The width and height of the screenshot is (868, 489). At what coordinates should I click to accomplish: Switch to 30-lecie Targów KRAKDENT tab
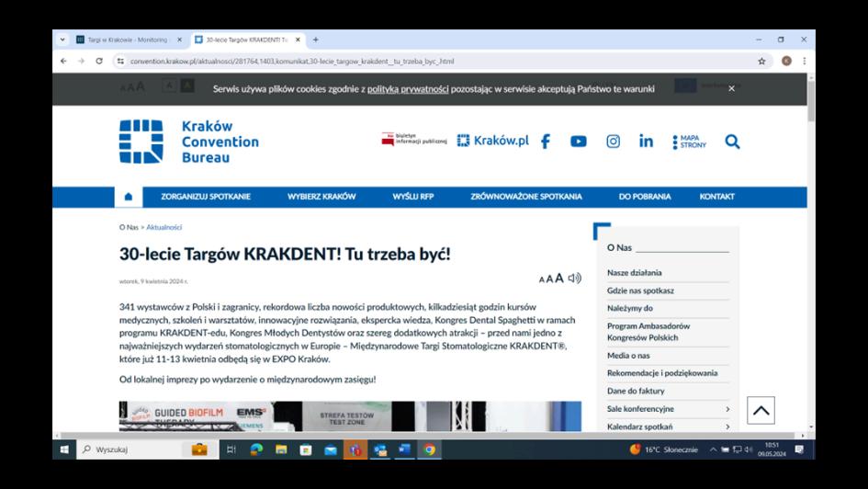[x=247, y=40]
